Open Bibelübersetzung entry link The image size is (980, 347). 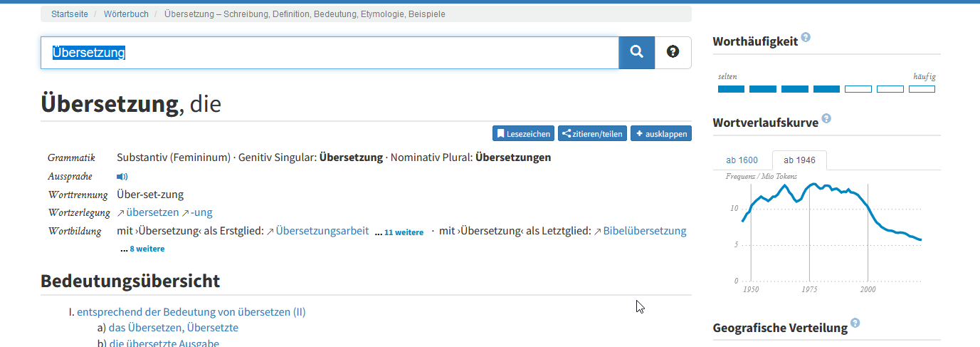pyautogui.click(x=645, y=231)
